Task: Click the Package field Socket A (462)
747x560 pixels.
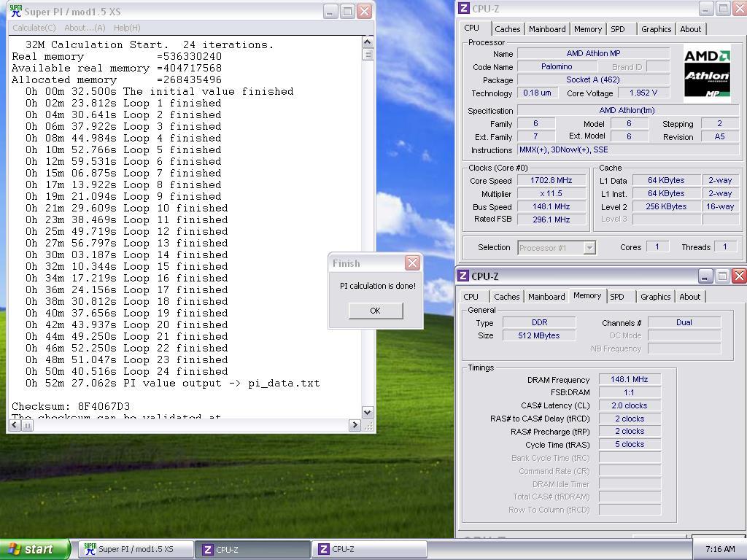Action: point(593,79)
